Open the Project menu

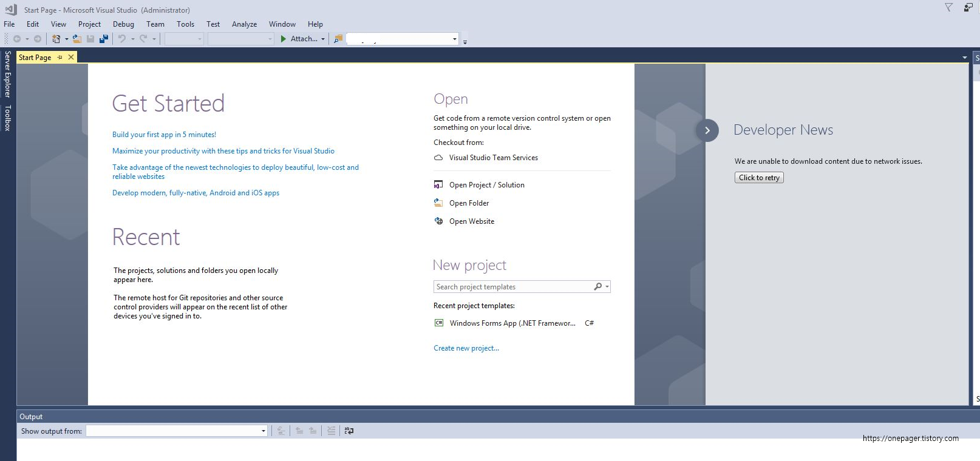89,24
